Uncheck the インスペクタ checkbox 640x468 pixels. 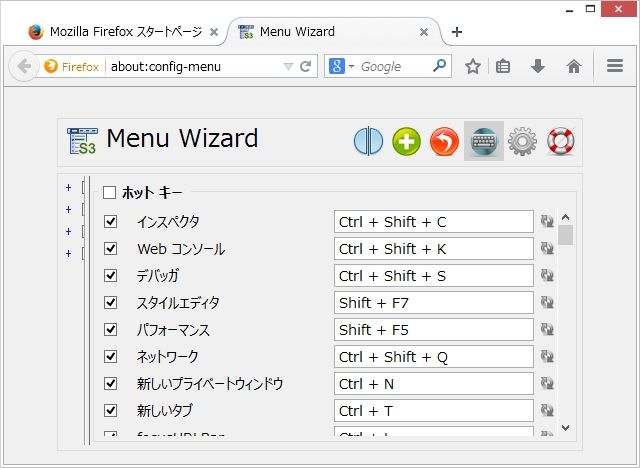coord(111,222)
